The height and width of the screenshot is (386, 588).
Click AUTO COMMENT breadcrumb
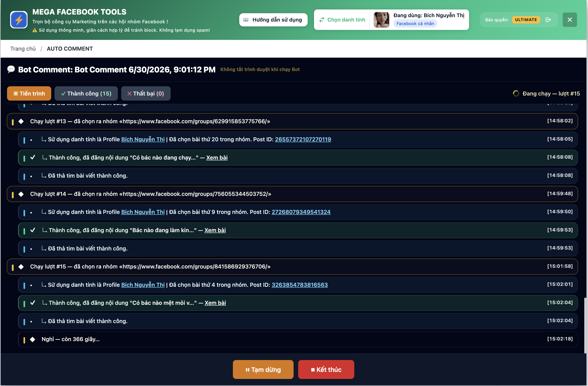[x=70, y=49]
